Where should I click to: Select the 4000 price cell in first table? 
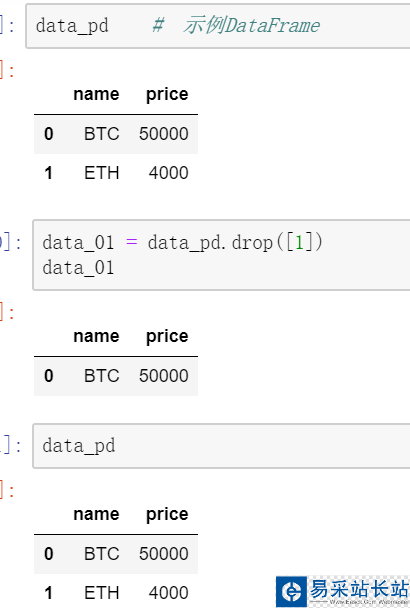tap(169, 173)
